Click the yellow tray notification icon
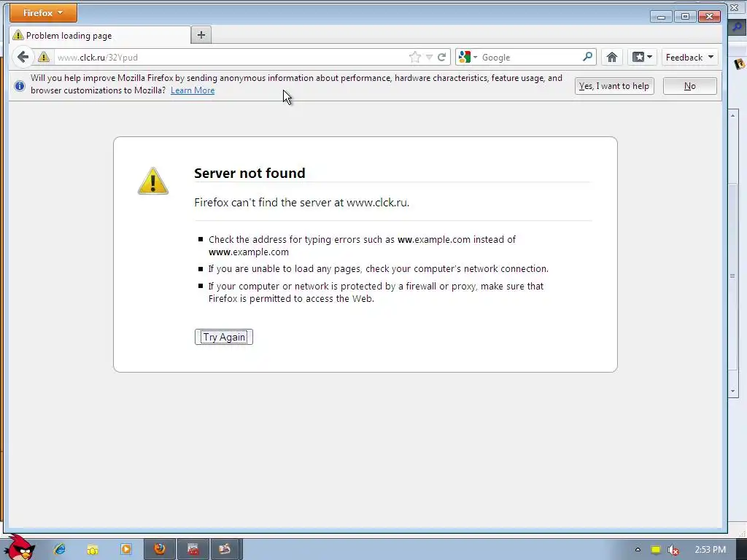This screenshot has height=560, width=747. [656, 550]
